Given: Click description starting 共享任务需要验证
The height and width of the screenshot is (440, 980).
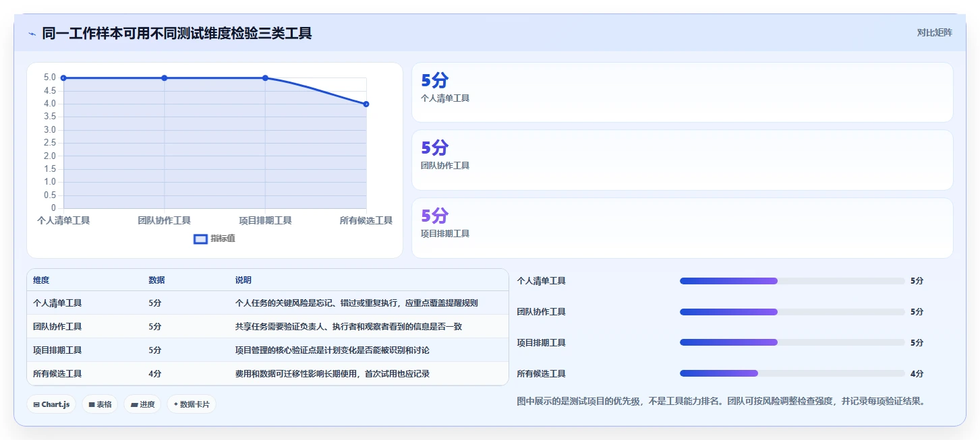Looking at the screenshot, I should [348, 327].
